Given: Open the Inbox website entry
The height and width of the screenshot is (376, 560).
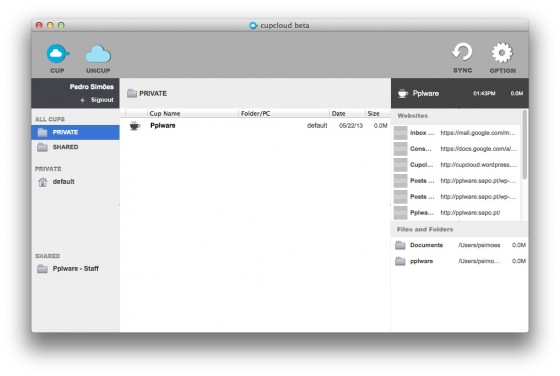Looking at the screenshot, I should click(456, 133).
